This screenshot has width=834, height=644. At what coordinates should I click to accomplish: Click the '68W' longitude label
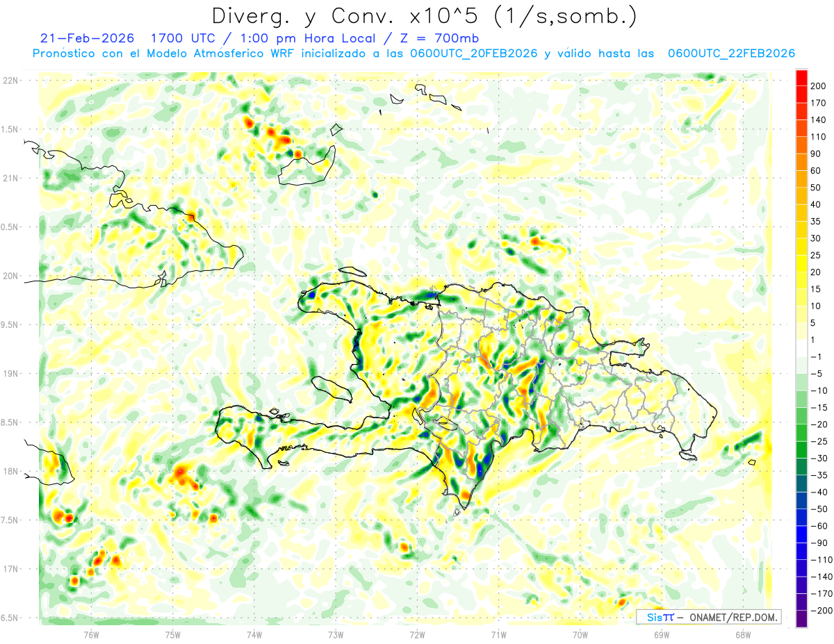pyautogui.click(x=743, y=634)
